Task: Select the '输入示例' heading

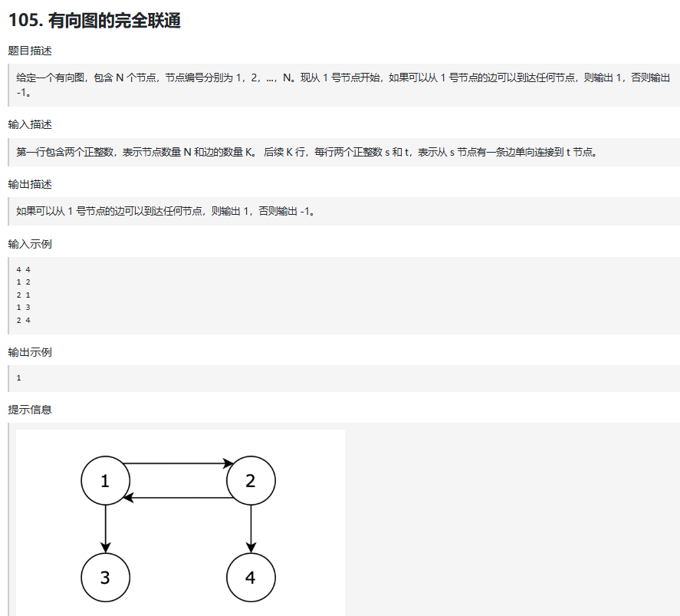Action: (x=30, y=244)
